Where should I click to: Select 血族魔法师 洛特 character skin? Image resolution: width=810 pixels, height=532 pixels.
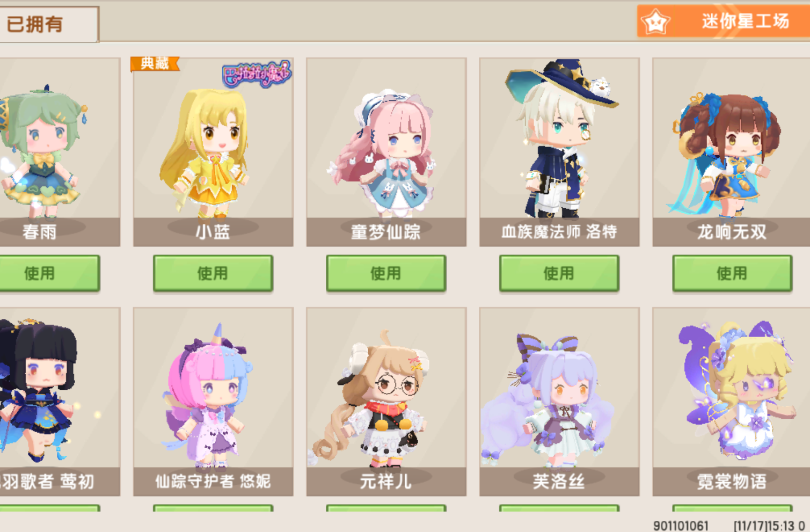(559, 152)
